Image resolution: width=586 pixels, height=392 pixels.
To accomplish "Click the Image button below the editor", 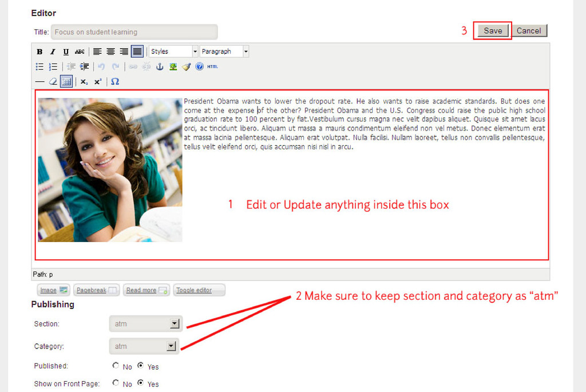I will click(54, 290).
